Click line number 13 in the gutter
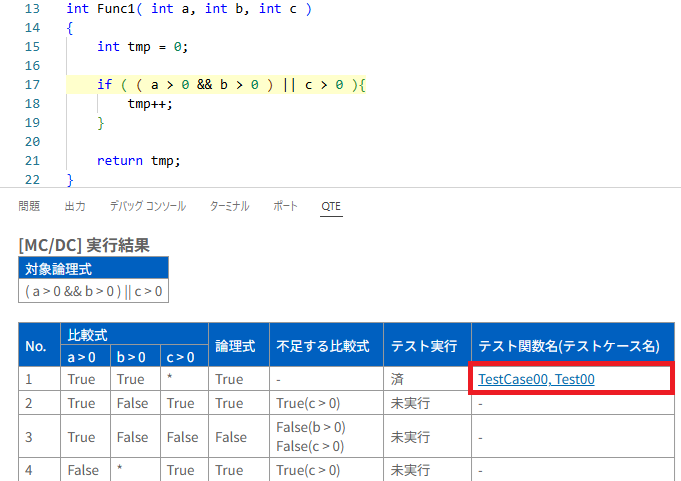 tap(32, 9)
